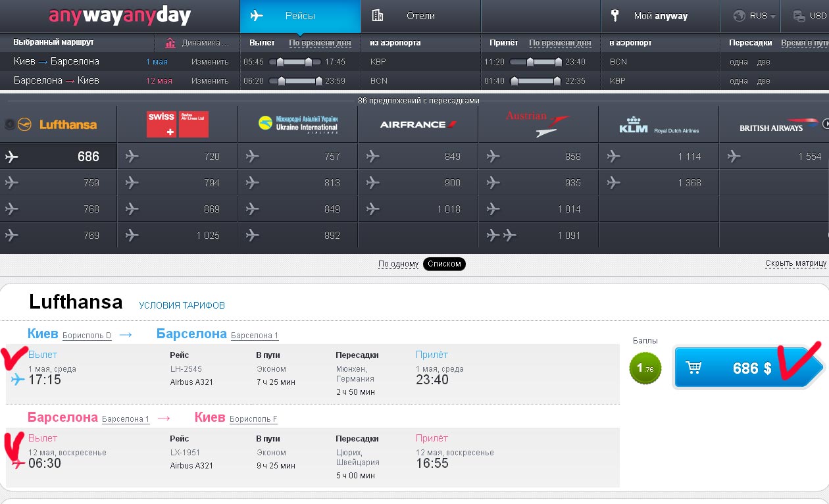Open the Рейсы flights tab
The height and width of the screenshot is (504, 829).
[x=300, y=16]
